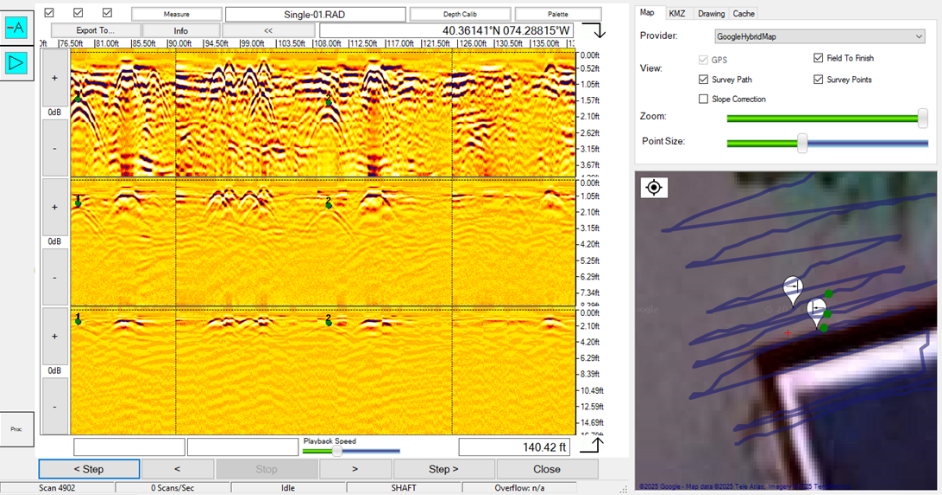This screenshot has width=942, height=495.
Task: Click the Measure button
Action: [x=177, y=14]
